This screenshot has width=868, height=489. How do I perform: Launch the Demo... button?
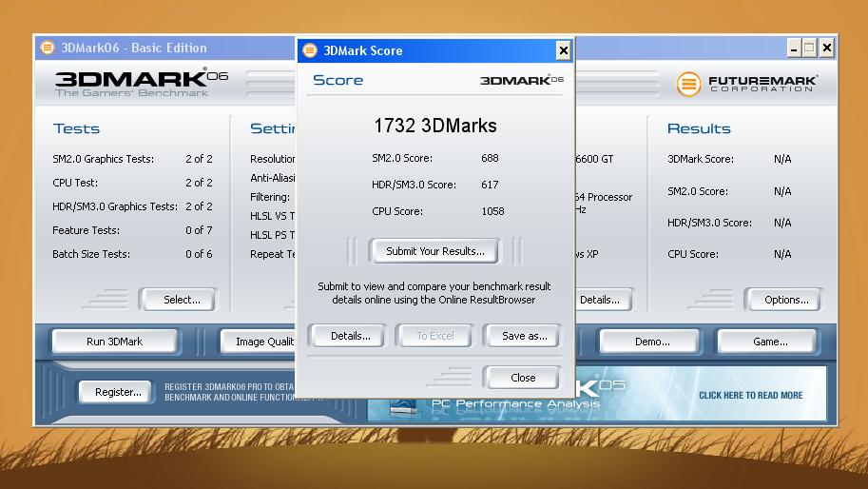[x=651, y=342]
